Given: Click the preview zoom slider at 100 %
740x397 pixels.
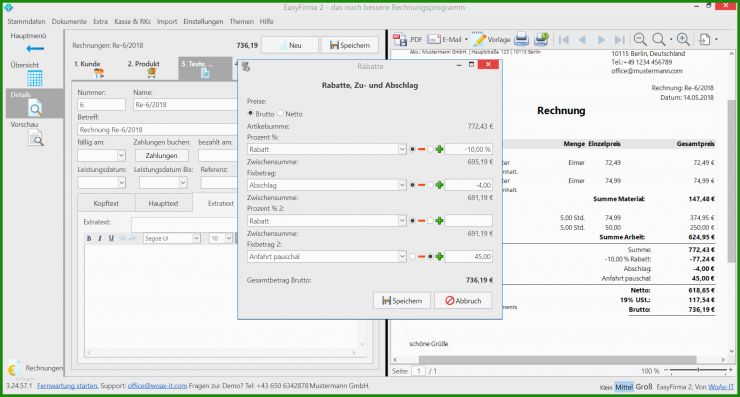Looking at the screenshot, I should (x=698, y=370).
